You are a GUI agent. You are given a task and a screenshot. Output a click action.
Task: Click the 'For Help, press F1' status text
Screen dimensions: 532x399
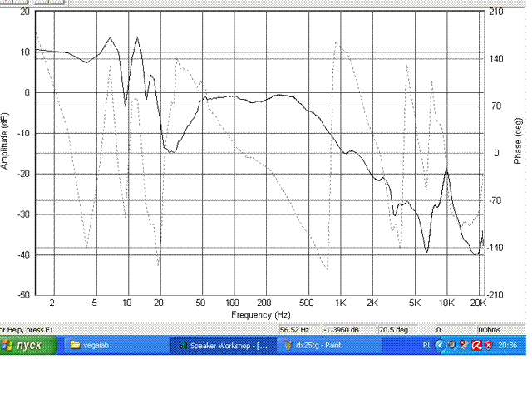click(27, 330)
